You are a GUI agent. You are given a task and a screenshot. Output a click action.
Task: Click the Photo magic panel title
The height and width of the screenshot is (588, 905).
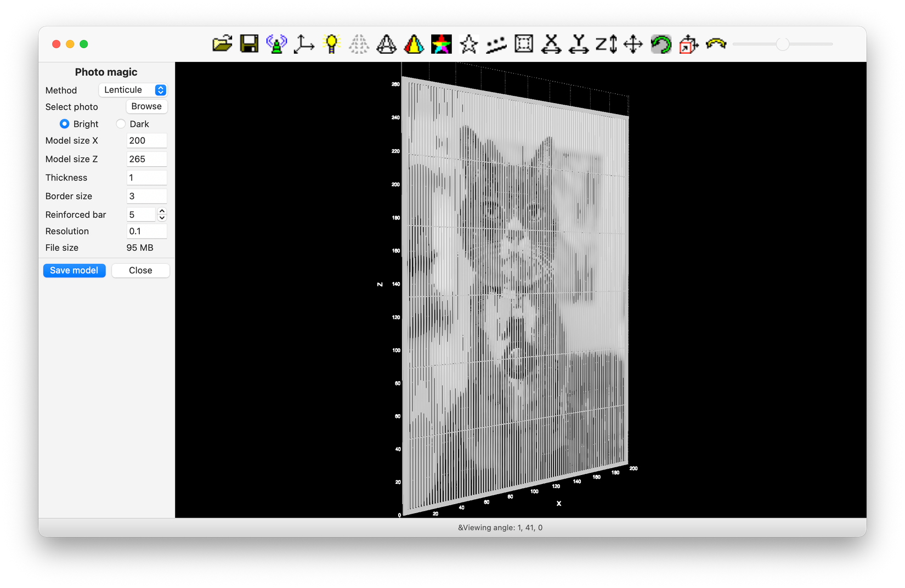tap(106, 72)
